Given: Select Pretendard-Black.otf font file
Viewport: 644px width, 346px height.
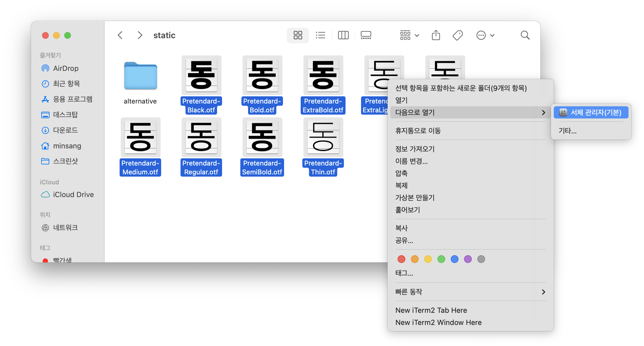Looking at the screenshot, I should pos(201,84).
